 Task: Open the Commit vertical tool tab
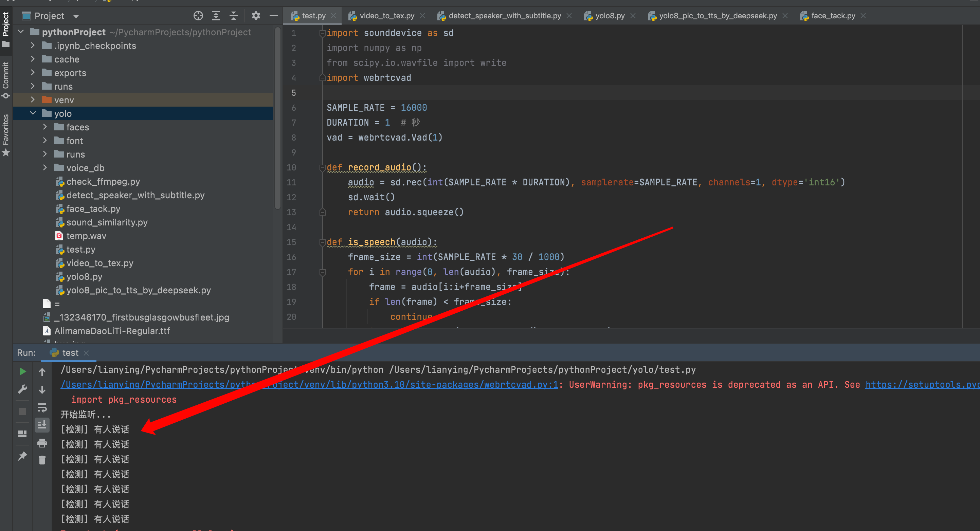[6, 80]
